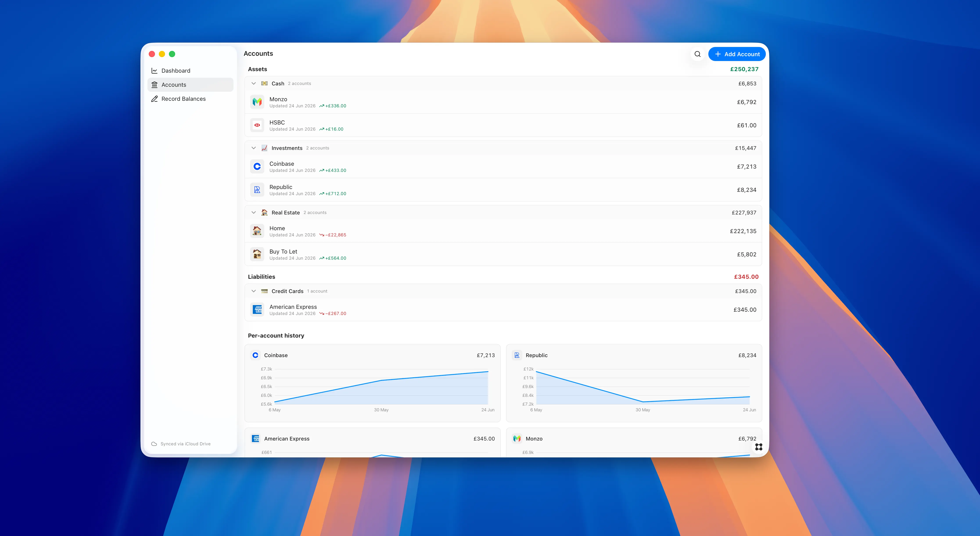This screenshot has height=536, width=980.
Task: Click the Cash group label
Action: coord(278,84)
